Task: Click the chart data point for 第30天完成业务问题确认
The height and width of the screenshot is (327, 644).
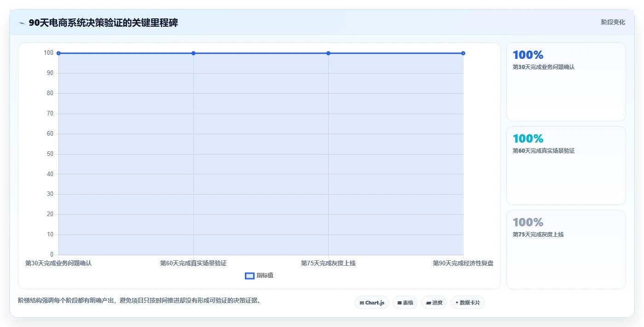Action: point(58,53)
